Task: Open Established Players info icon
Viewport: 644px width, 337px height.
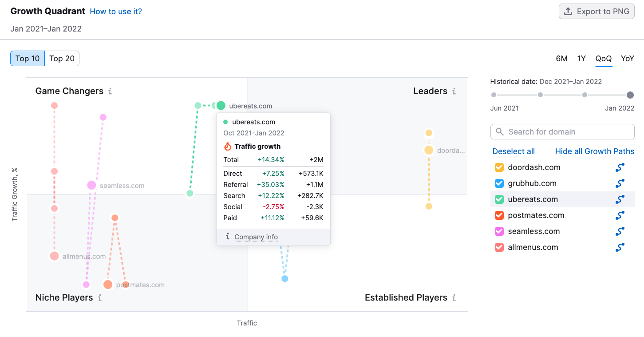Action: [454, 298]
